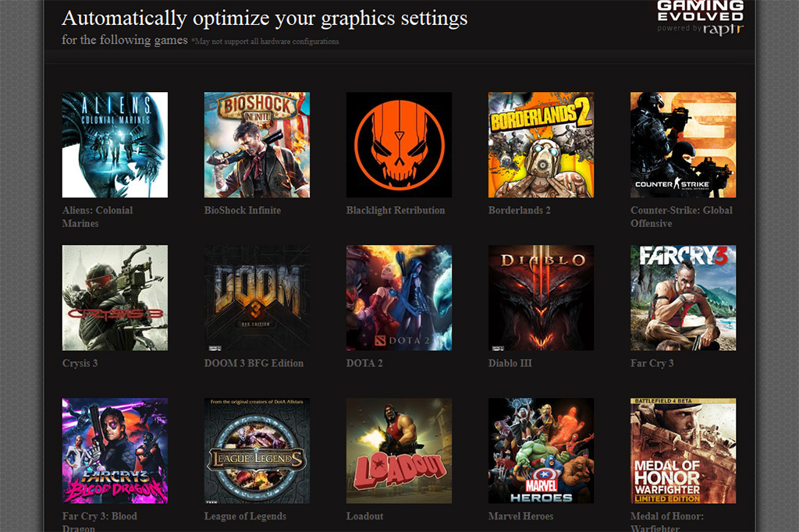Click the 'Aliens: Colonial Marines' title text
Image resolution: width=799 pixels, height=532 pixels.
(98, 217)
